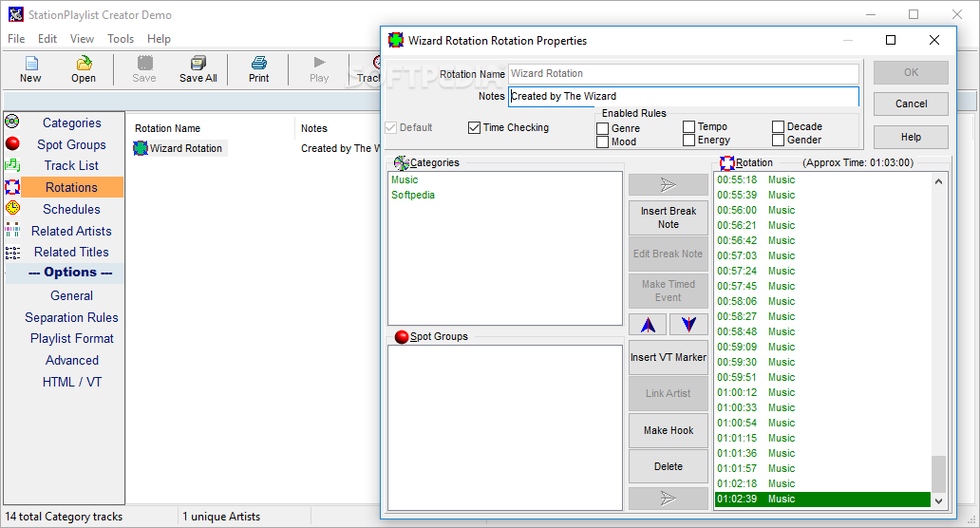Open the Edit menu
The height and width of the screenshot is (528, 980).
pos(47,39)
